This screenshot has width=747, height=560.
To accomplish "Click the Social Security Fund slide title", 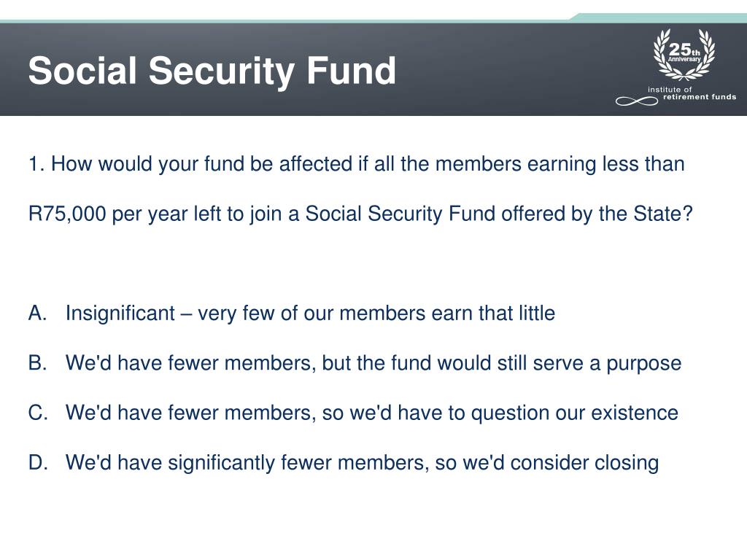I will point(212,71).
